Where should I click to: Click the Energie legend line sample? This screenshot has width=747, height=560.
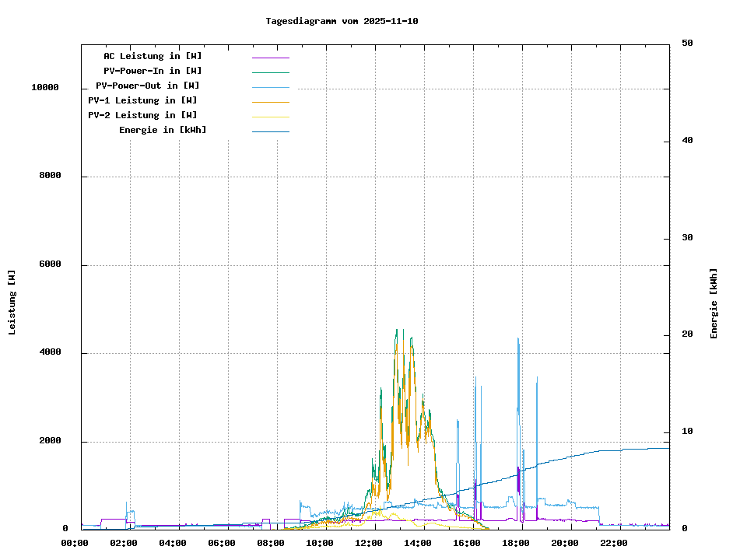pyautogui.click(x=270, y=131)
